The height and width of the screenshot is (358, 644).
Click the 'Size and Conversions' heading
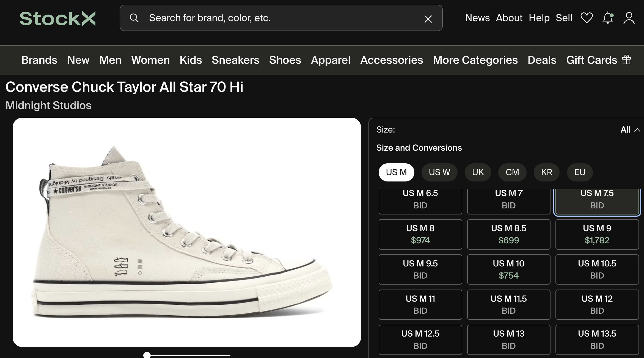419,148
